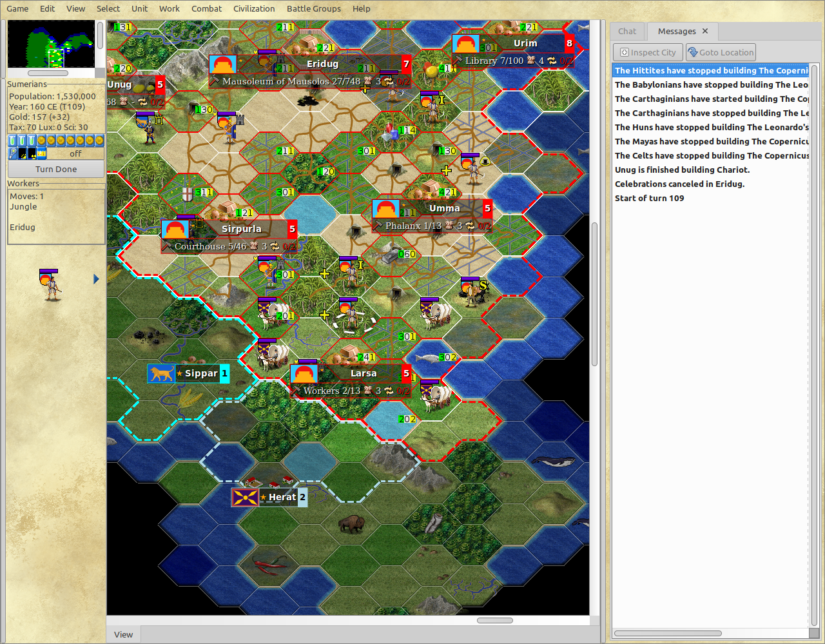The image size is (825, 644).
Task: Select the View tab below the map
Action: click(x=123, y=634)
